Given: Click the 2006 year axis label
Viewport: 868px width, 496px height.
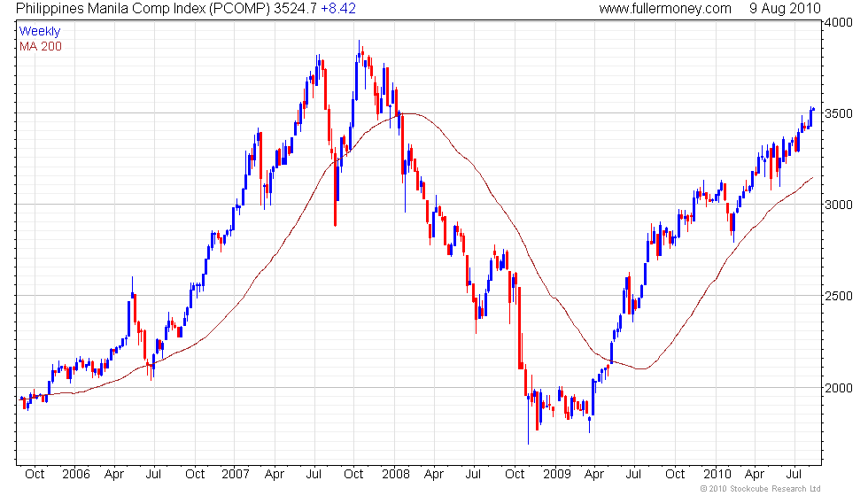Looking at the screenshot, I should click(76, 475).
